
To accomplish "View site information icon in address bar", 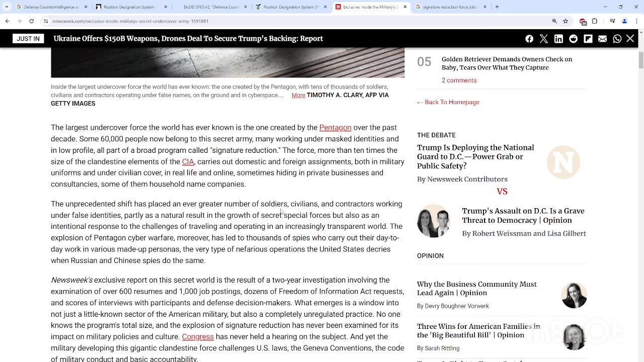I will (x=46, y=21).
